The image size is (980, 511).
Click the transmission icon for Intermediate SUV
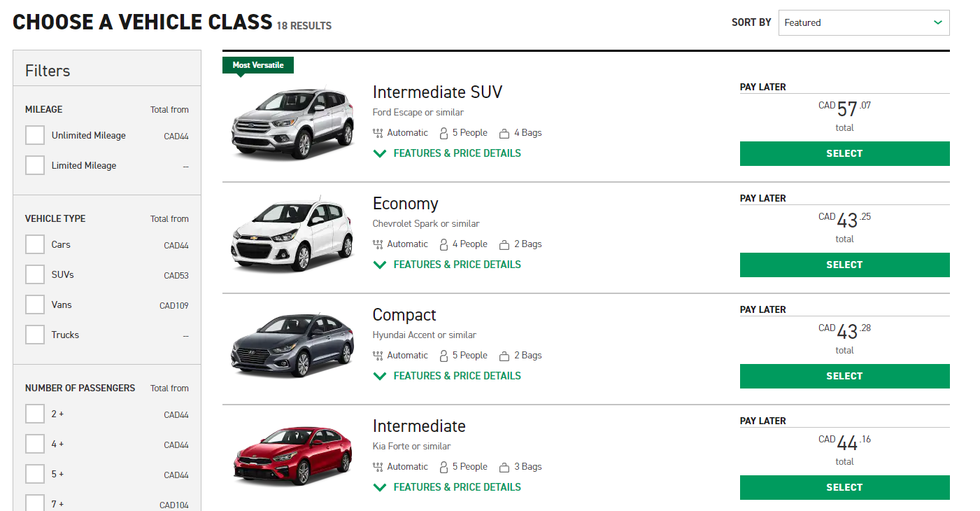click(378, 133)
